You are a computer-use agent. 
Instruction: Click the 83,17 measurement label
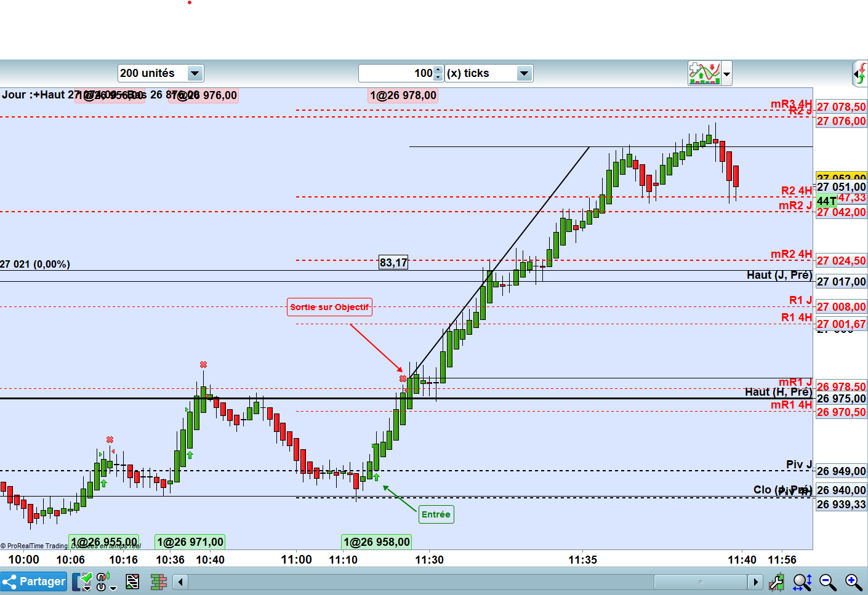click(x=393, y=263)
